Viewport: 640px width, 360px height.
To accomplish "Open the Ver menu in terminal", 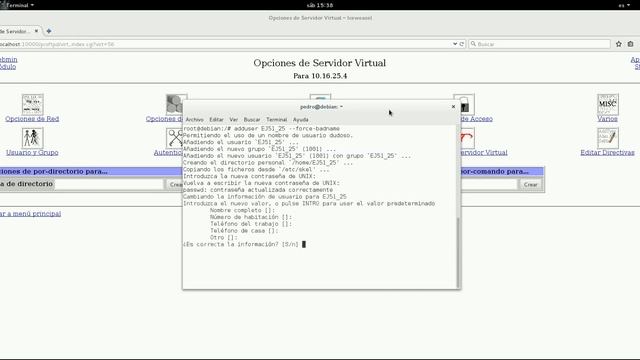I will (233, 120).
